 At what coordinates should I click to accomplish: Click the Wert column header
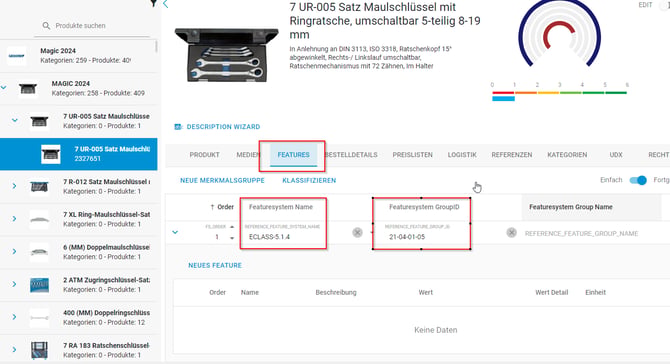click(x=426, y=293)
